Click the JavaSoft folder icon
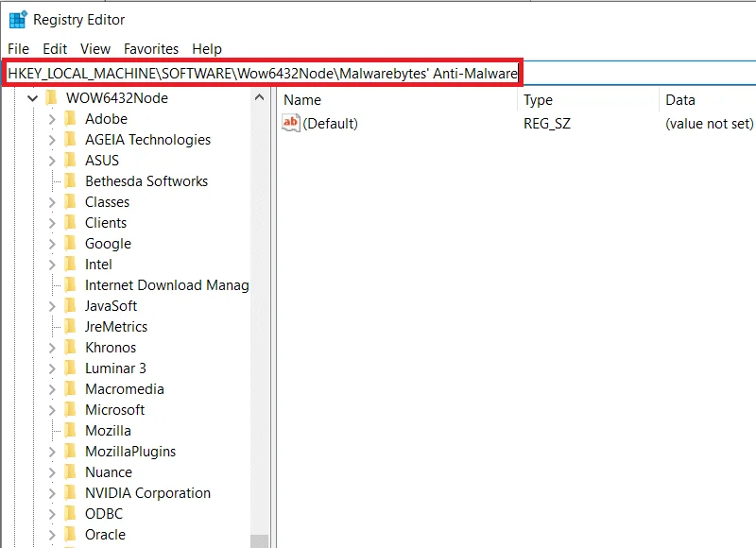 point(70,305)
